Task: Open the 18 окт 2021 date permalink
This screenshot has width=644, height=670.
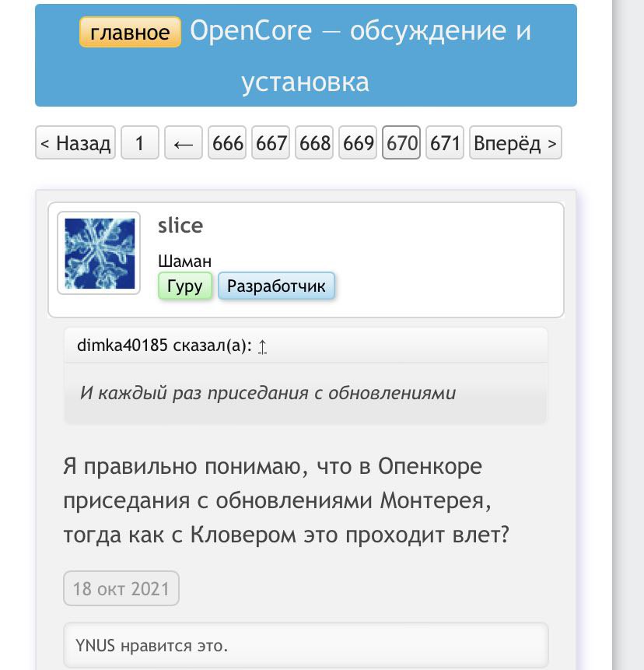Action: pyautogui.click(x=121, y=588)
